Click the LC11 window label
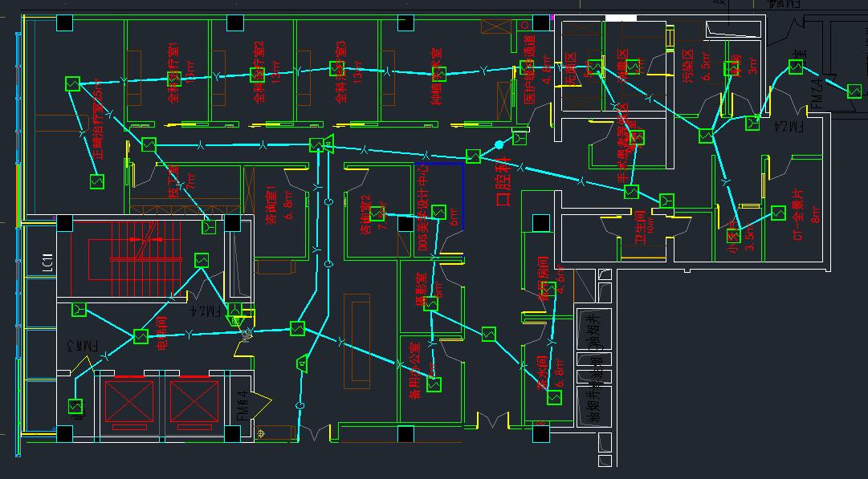The width and height of the screenshot is (868, 479). [47, 263]
